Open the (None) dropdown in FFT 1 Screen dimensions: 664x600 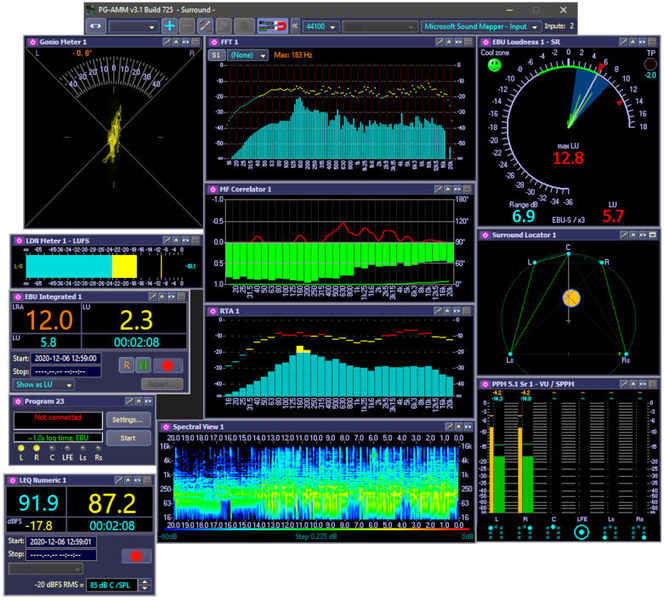248,55
